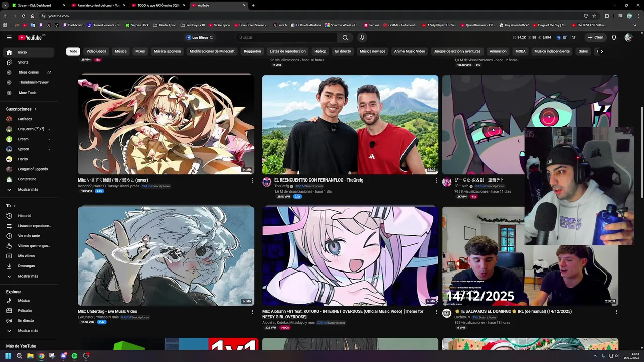This screenshot has height=362, width=644.
Task: Select the Reggaeton chip
Action: point(252,51)
